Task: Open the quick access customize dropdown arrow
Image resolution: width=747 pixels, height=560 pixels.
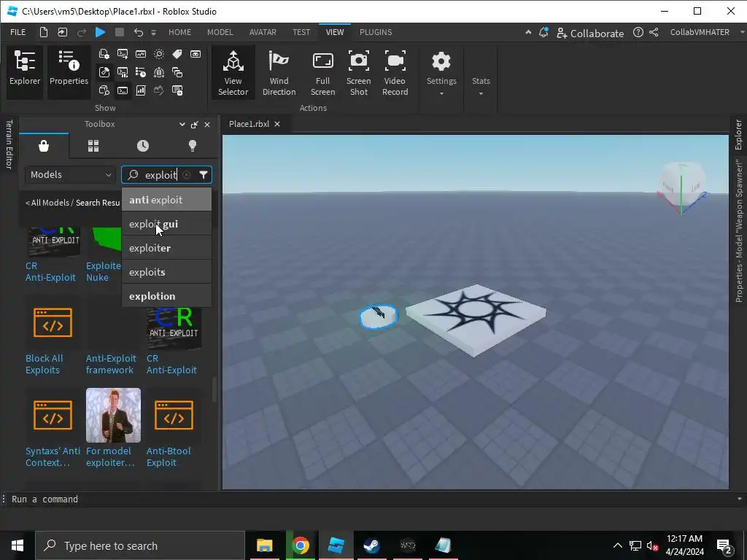Action: (x=153, y=32)
